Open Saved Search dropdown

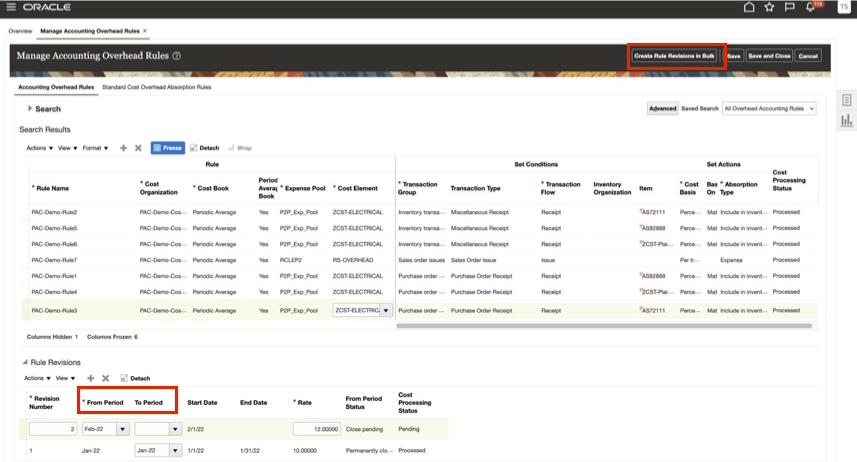[x=769, y=108]
